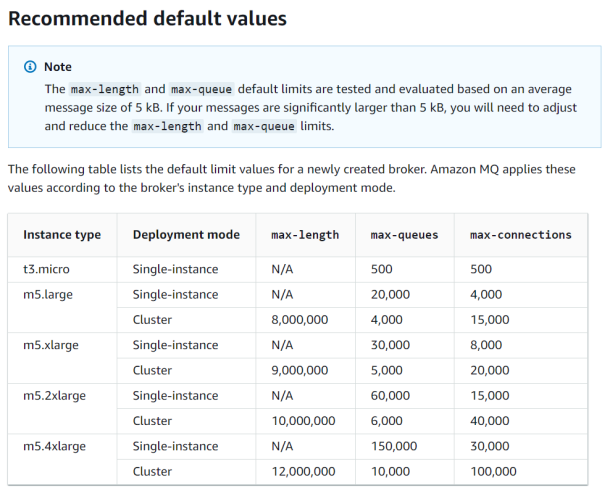Screen dimensions: 602x491
Task: Click the "Instance type" column header
Action: [62, 235]
